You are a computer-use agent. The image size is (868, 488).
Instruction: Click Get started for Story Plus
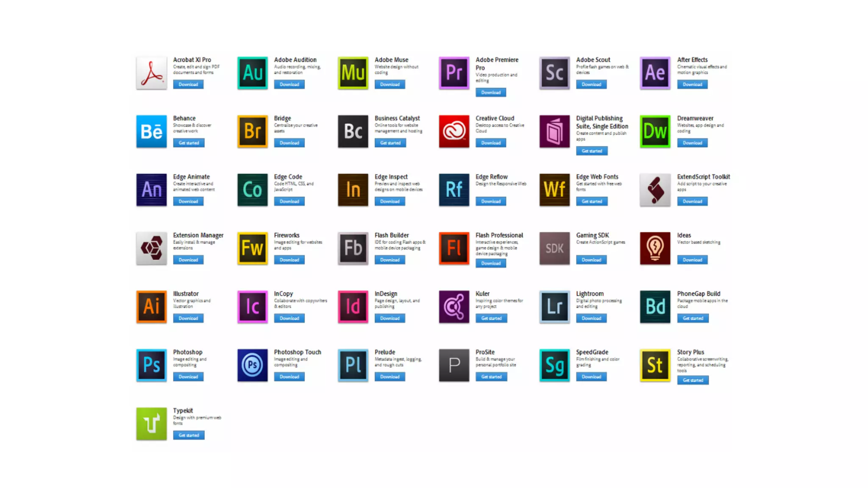pos(693,380)
